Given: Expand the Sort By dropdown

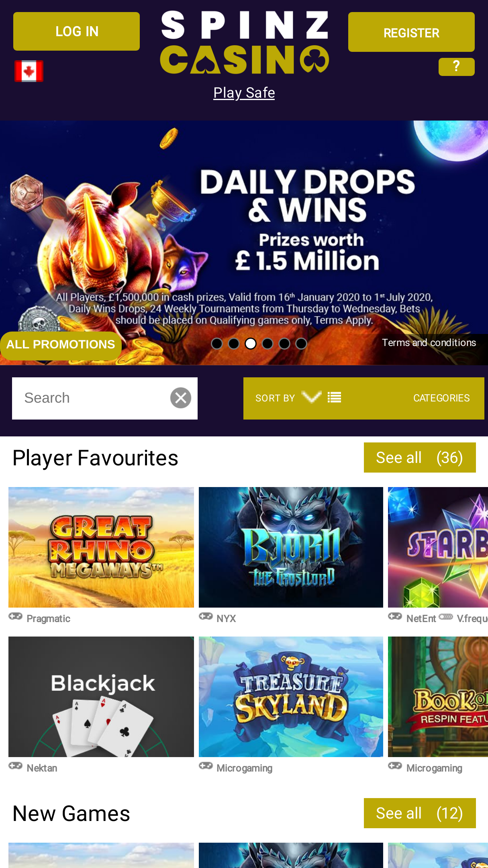Looking at the screenshot, I should point(288,398).
